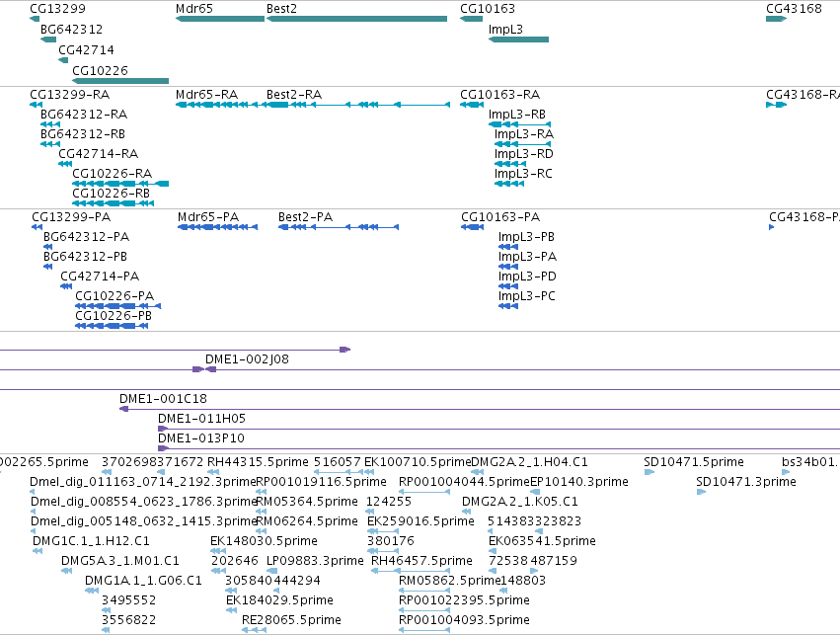Image resolution: width=840 pixels, height=635 pixels.
Task: Select transcript ImpL3-RC
Action: click(509, 184)
